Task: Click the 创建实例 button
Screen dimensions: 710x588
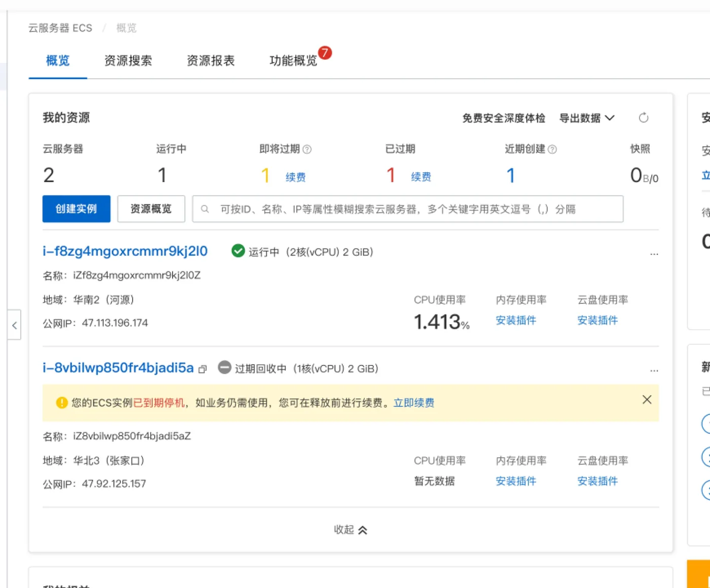Action: 76,209
